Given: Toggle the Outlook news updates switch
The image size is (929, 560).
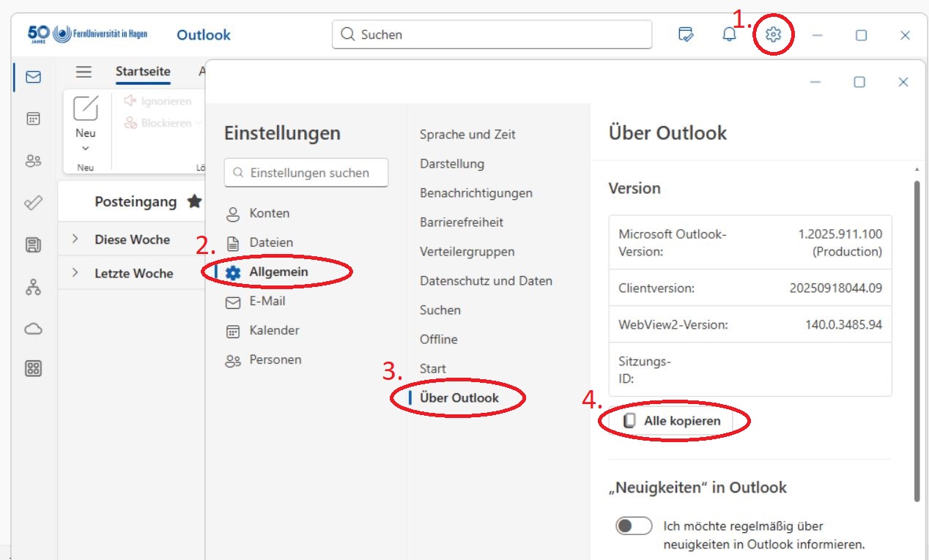Looking at the screenshot, I should 634,526.
